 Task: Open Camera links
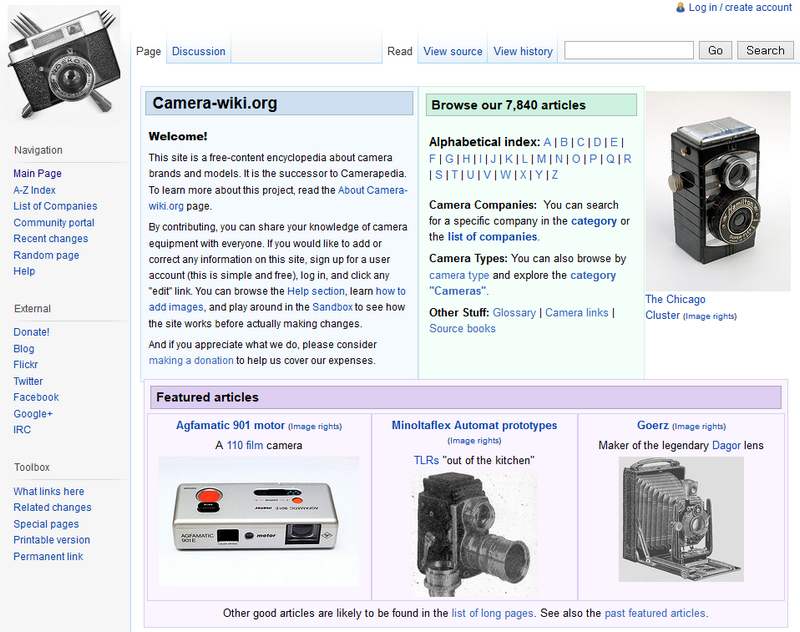click(x=577, y=313)
